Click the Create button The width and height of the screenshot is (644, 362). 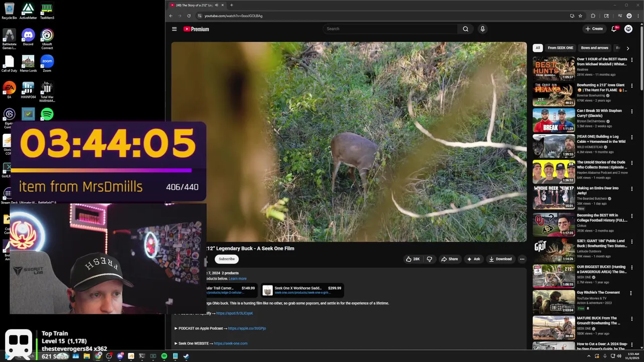click(x=594, y=29)
